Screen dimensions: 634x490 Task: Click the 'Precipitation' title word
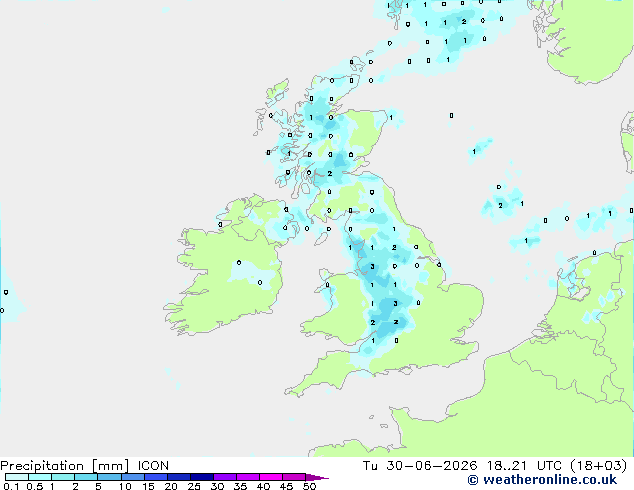(42, 466)
